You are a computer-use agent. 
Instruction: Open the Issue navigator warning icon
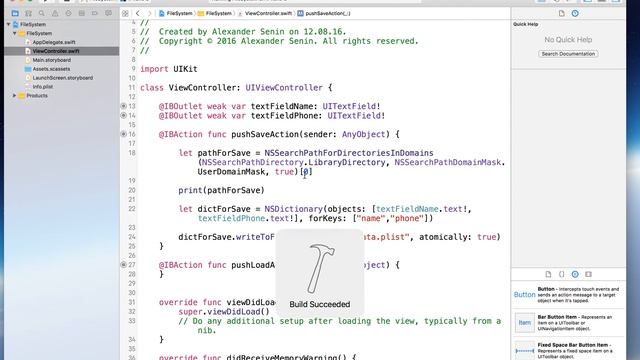(55, 13)
